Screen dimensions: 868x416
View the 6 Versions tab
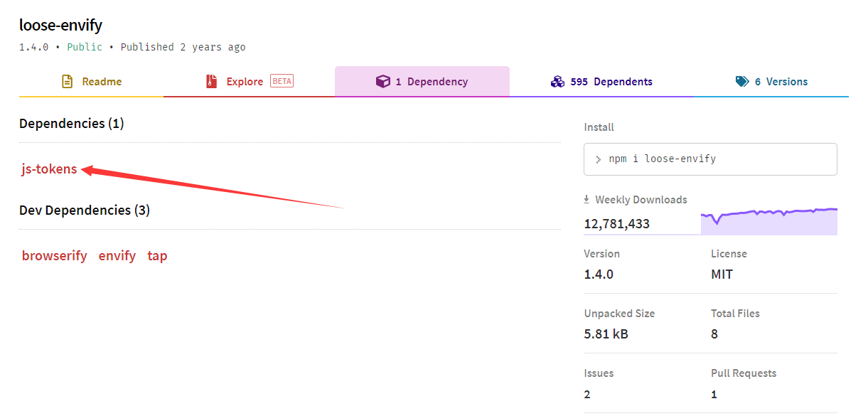pyautogui.click(x=771, y=82)
